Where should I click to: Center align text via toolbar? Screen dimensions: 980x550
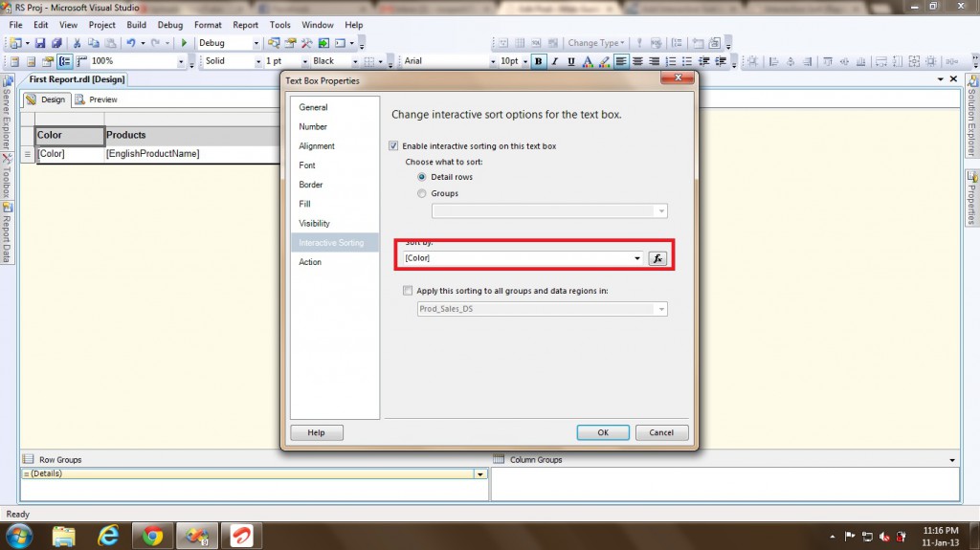click(x=637, y=61)
